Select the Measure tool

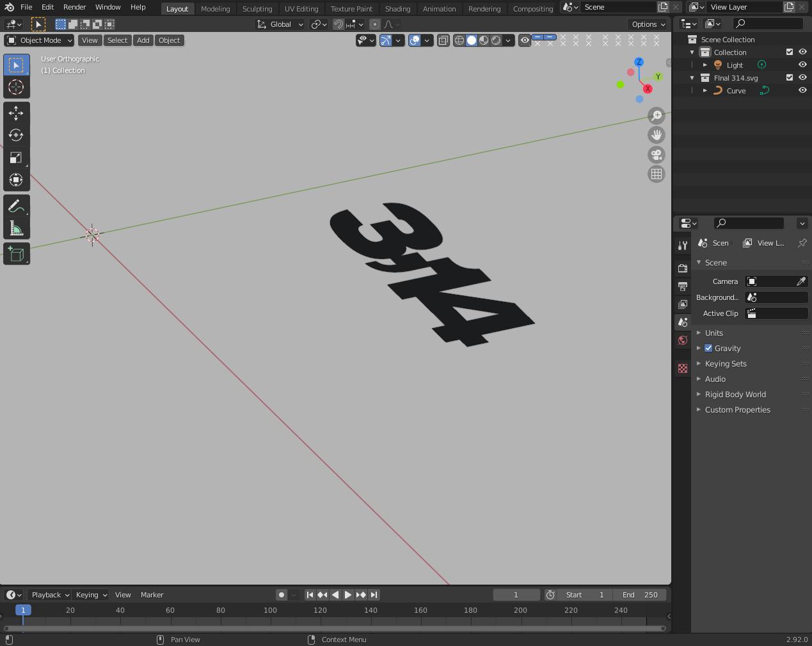(16, 229)
